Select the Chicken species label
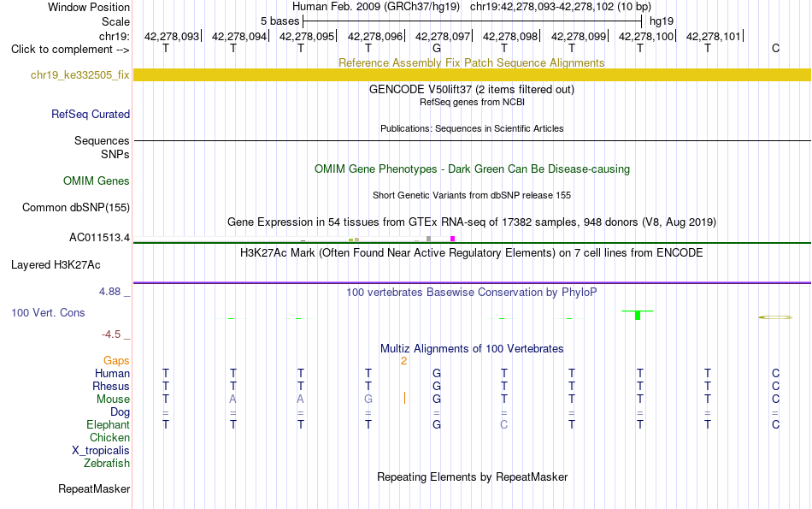812x509 pixels. [109, 437]
